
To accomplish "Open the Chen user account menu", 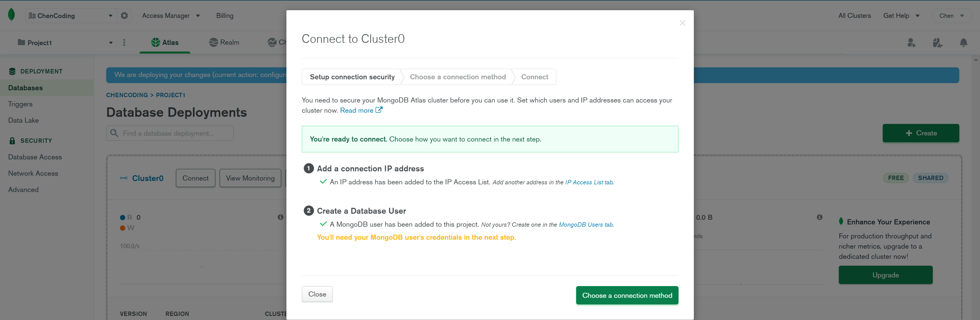I will pos(951,16).
